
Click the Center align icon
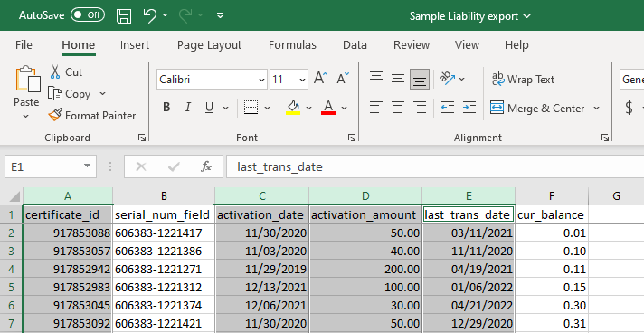pyautogui.click(x=397, y=108)
